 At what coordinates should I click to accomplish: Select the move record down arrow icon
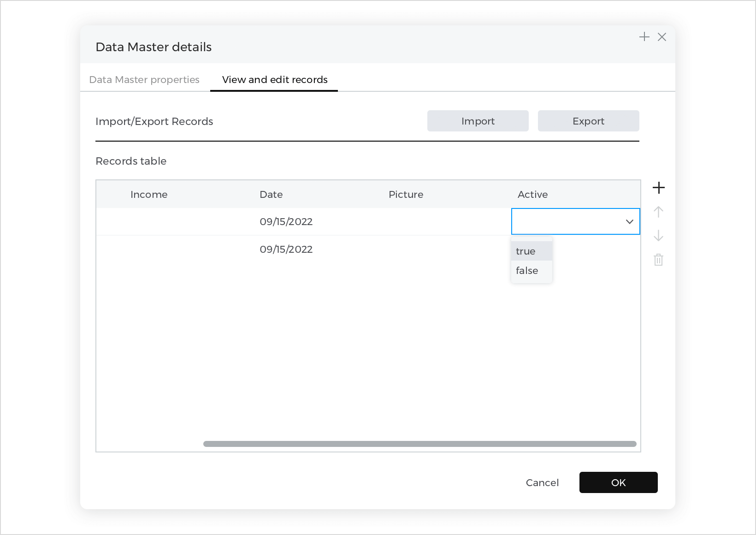click(x=658, y=236)
